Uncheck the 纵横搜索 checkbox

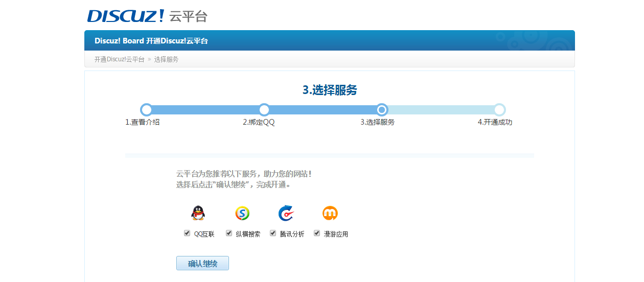pyautogui.click(x=229, y=233)
